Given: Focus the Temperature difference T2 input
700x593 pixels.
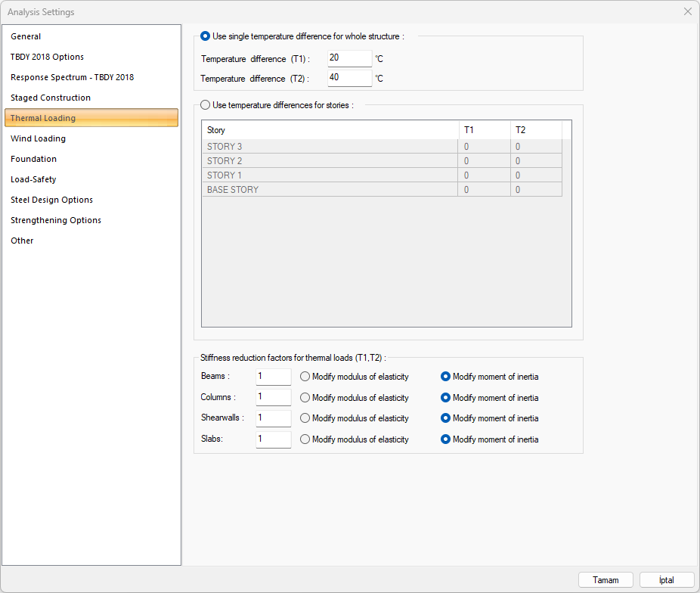Looking at the screenshot, I should click(349, 78).
